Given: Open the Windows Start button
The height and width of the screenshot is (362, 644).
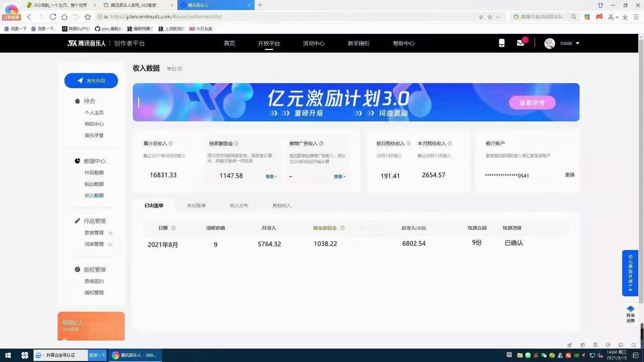Looking at the screenshot, I should 8,355.
